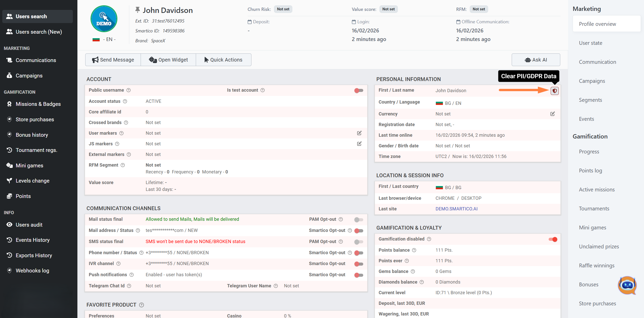Open the Quick Actions dropdown

pos(223,60)
